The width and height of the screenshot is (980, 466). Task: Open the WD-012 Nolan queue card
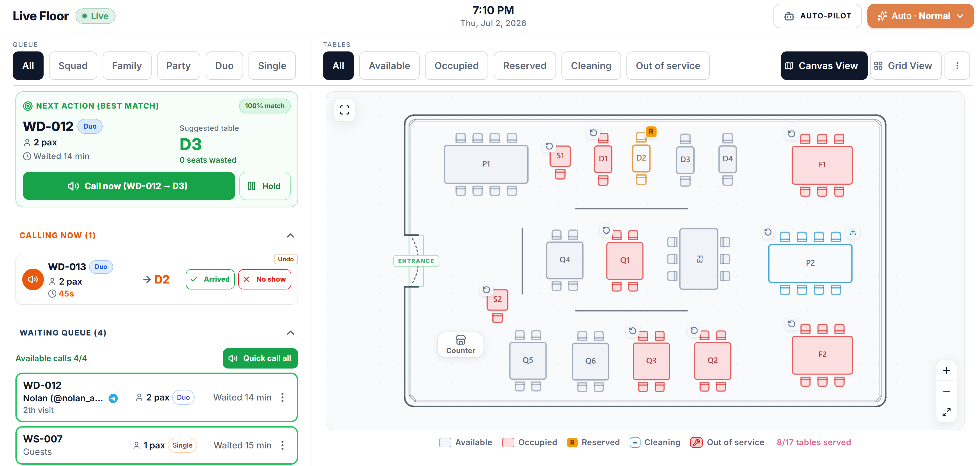(157, 397)
